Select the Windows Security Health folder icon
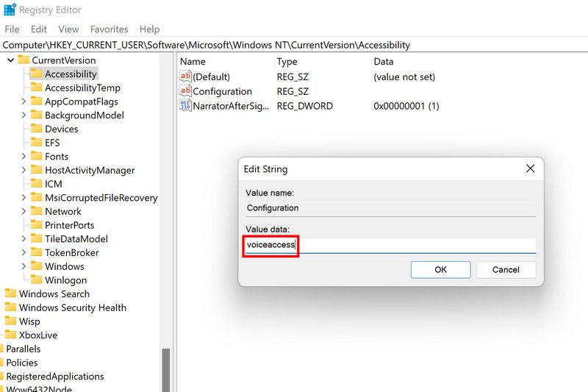Viewport: 588px width, 392px height. (x=10, y=307)
